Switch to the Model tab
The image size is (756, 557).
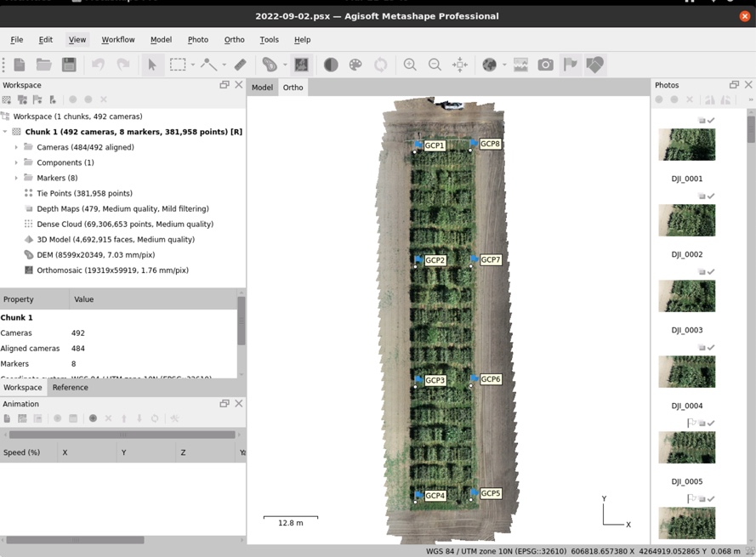(x=262, y=88)
